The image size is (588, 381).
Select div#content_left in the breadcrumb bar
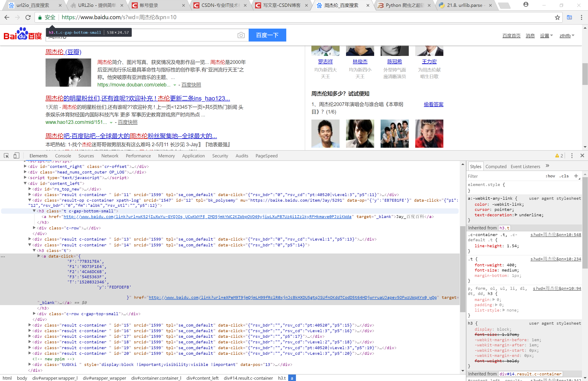pyautogui.click(x=202, y=378)
